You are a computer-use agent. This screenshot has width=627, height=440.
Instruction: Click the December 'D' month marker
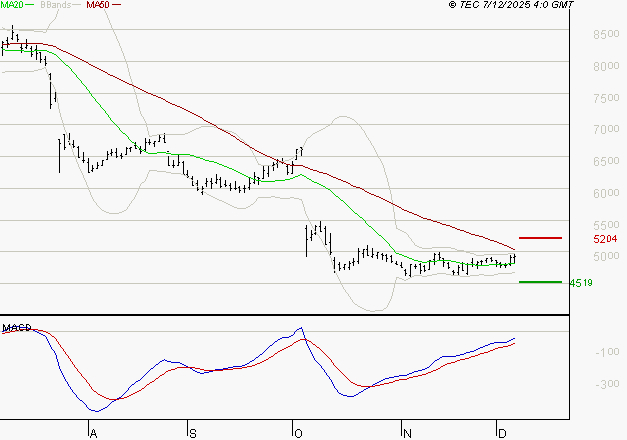coord(502,434)
